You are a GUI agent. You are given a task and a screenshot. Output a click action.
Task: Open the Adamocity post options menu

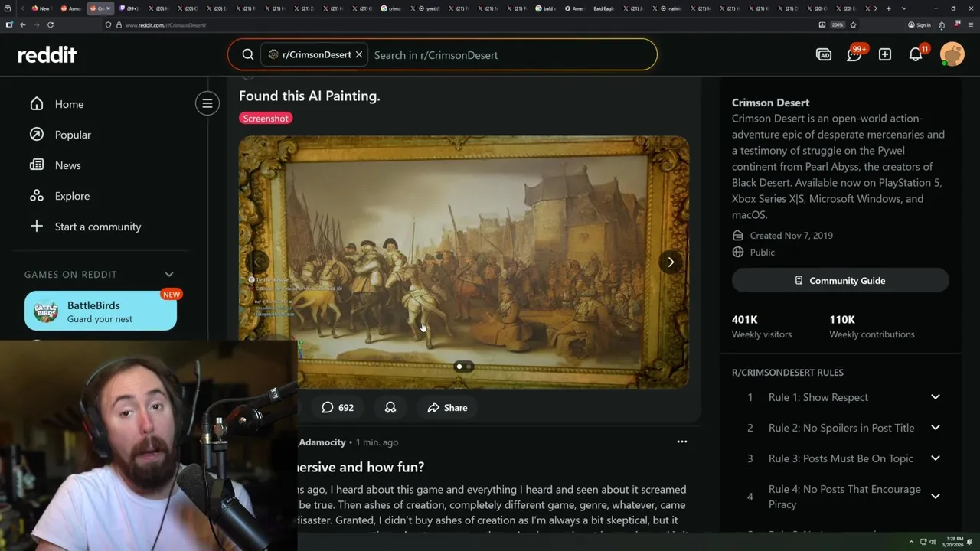click(682, 442)
